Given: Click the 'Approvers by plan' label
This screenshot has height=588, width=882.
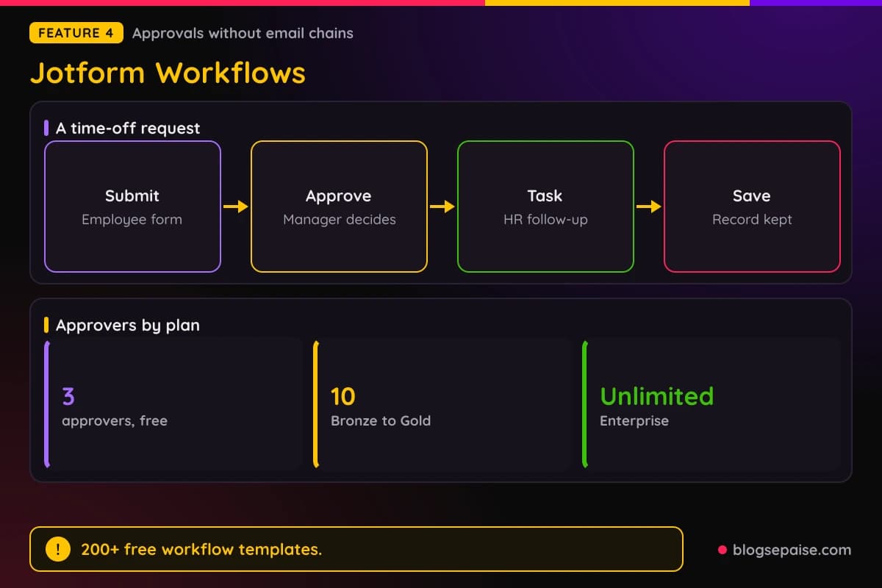Looking at the screenshot, I should pyautogui.click(x=128, y=325).
